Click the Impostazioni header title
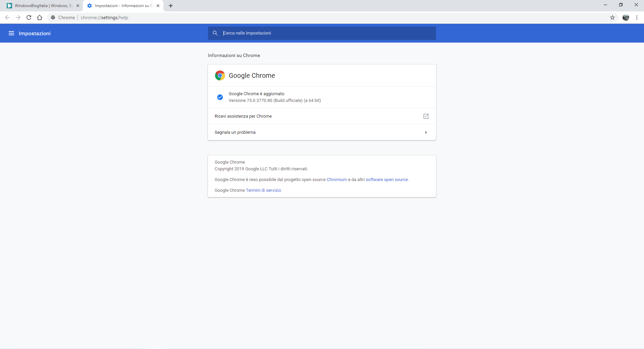Screen dimensions: 644x349 35,33
